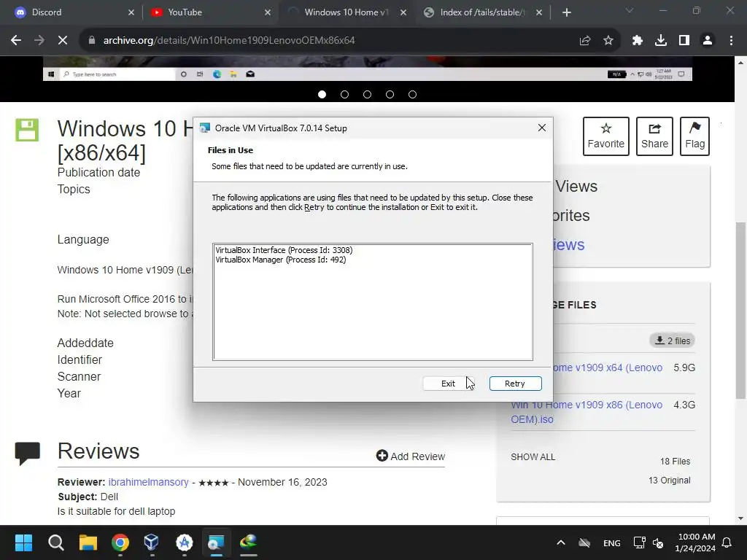The height and width of the screenshot is (560, 747).
Task: Close the VirtualBox Setup dialog
Action: tap(542, 128)
